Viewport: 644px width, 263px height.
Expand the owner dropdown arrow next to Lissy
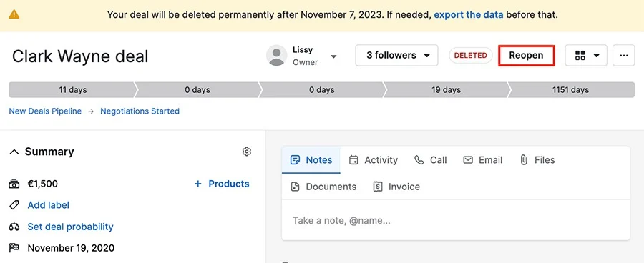coord(333,56)
